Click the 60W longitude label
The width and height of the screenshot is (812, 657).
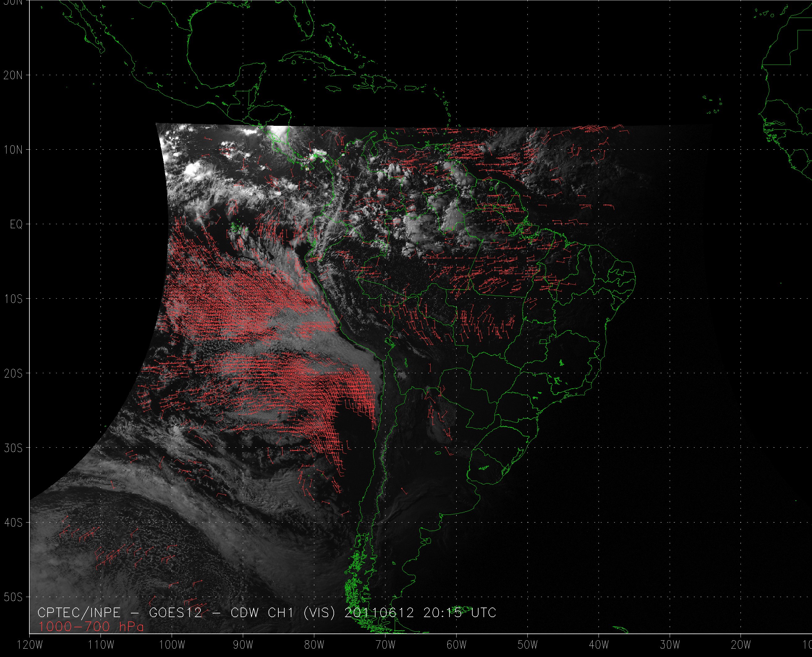(457, 645)
